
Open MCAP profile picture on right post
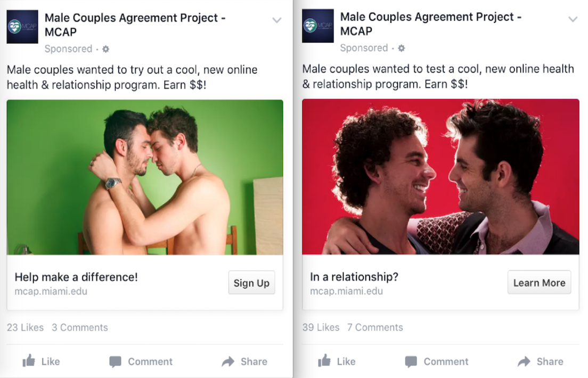pyautogui.click(x=318, y=26)
